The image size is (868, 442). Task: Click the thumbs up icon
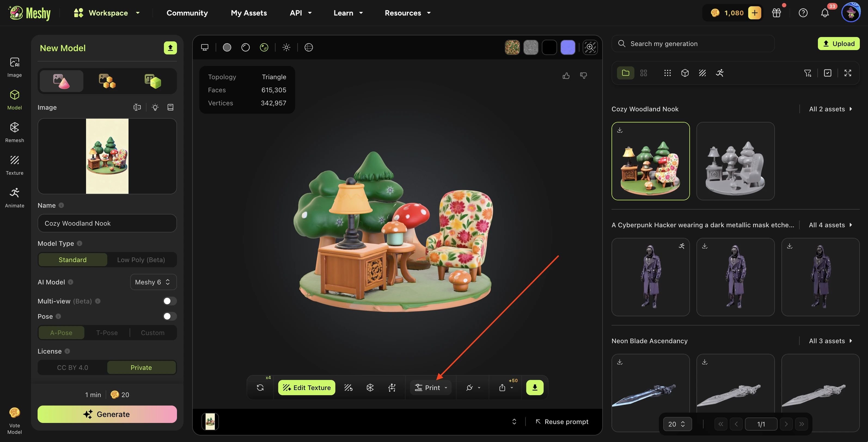(566, 76)
